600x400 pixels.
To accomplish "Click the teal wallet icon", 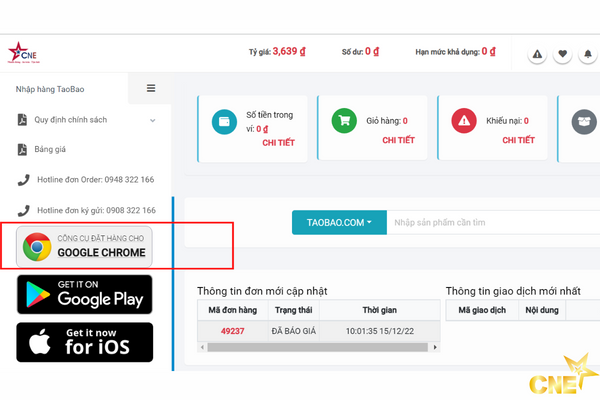I will click(x=224, y=122).
